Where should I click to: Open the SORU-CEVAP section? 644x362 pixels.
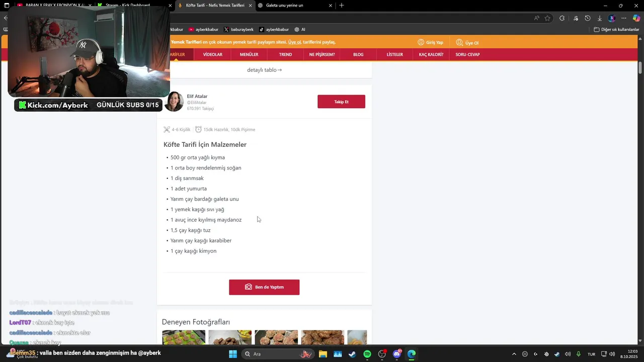click(467, 54)
